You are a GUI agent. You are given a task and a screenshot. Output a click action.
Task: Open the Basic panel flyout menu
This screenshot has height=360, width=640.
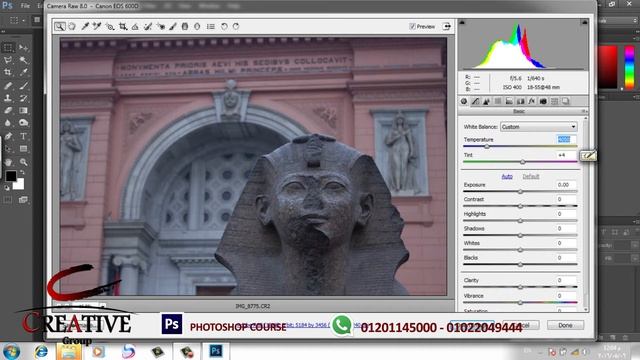pyautogui.click(x=584, y=111)
